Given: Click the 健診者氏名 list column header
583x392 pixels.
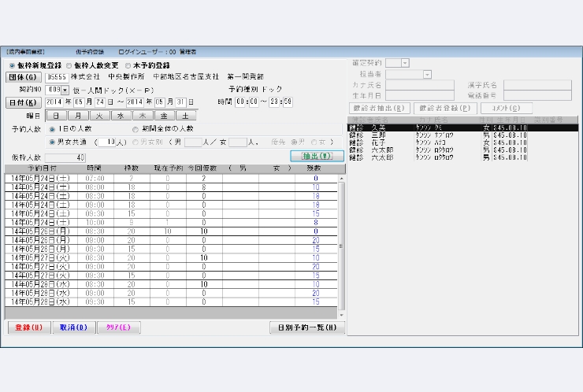Looking at the screenshot, I should click(x=370, y=120).
